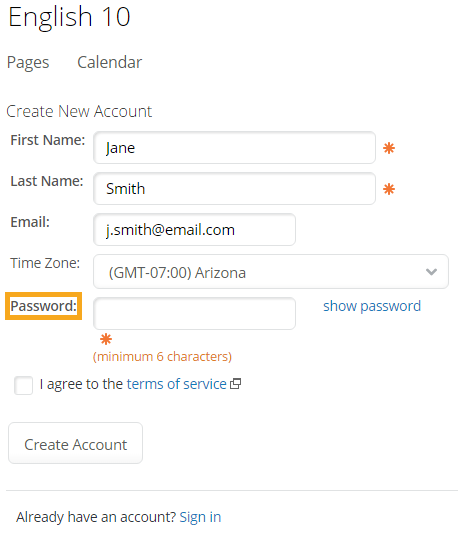This screenshot has width=458, height=538.
Task: Click the Create Account button
Action: (x=75, y=443)
